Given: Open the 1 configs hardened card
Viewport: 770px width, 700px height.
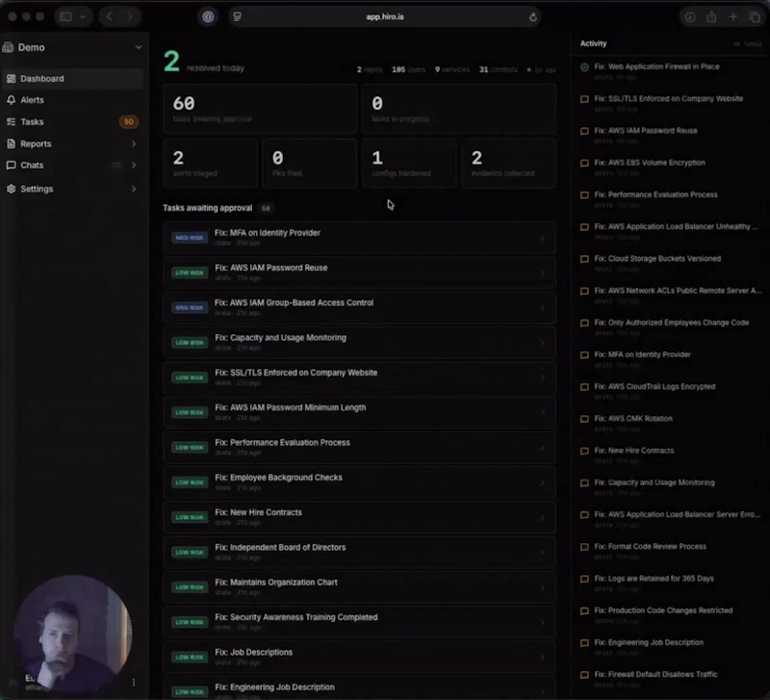Looking at the screenshot, I should 409,163.
